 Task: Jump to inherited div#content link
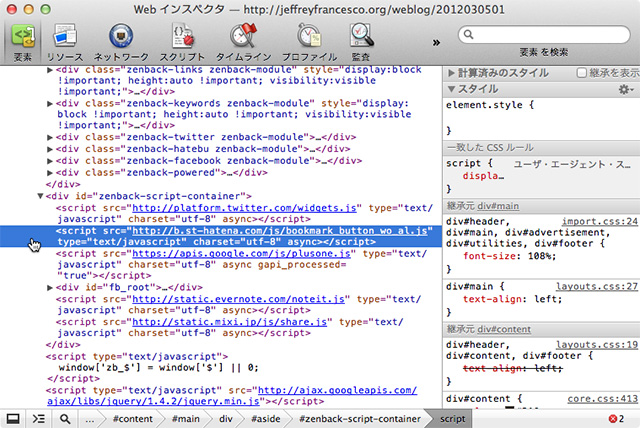[504, 330]
